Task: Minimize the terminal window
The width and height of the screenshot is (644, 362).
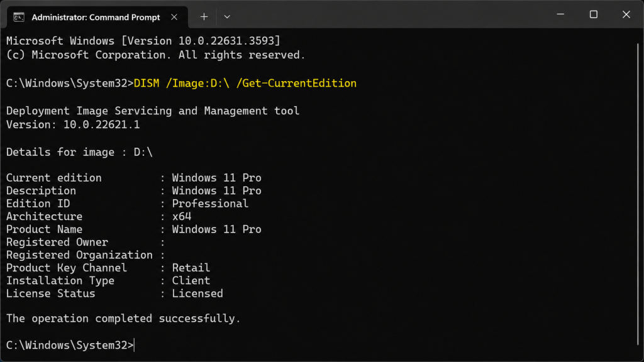Action: pos(560,14)
